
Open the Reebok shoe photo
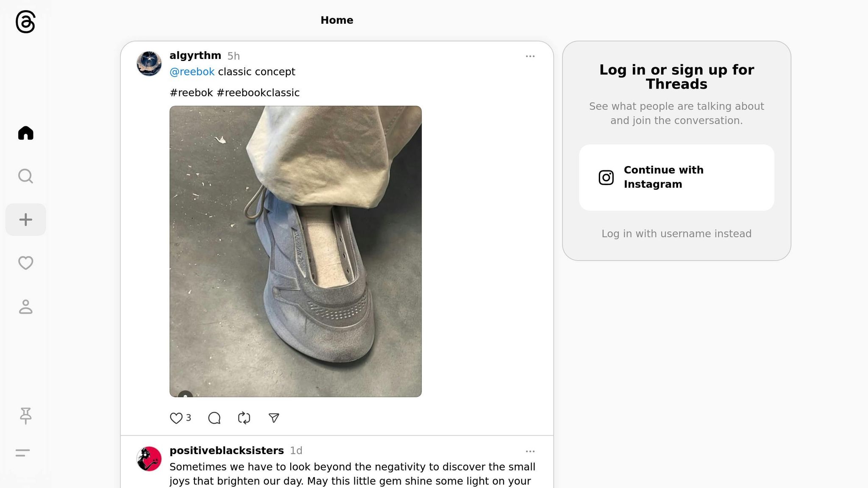coord(295,251)
